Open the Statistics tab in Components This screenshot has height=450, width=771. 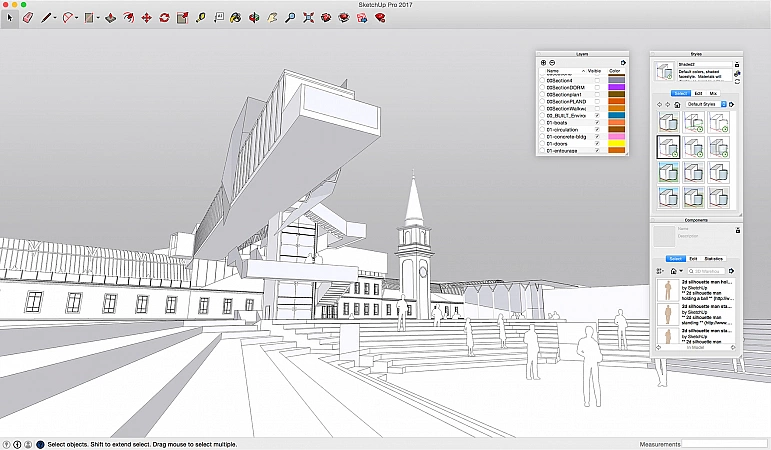(713, 258)
